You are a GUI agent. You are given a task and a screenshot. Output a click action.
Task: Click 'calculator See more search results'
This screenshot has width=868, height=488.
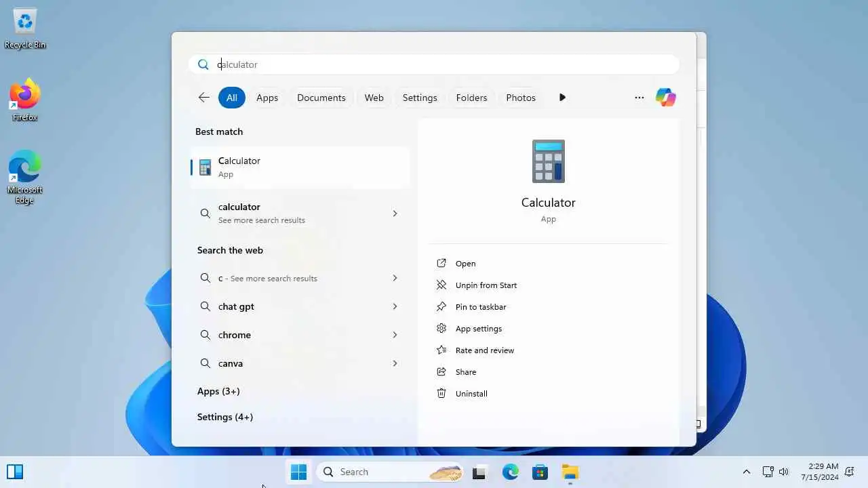[300, 213]
